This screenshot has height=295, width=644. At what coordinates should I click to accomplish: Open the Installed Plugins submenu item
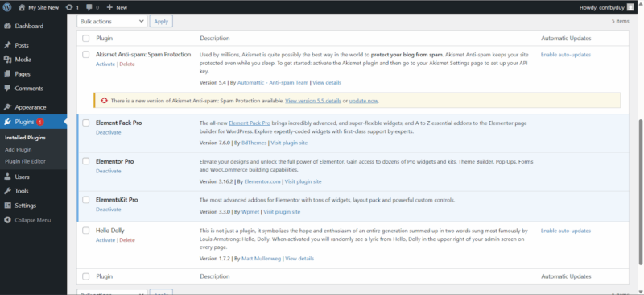click(26, 138)
